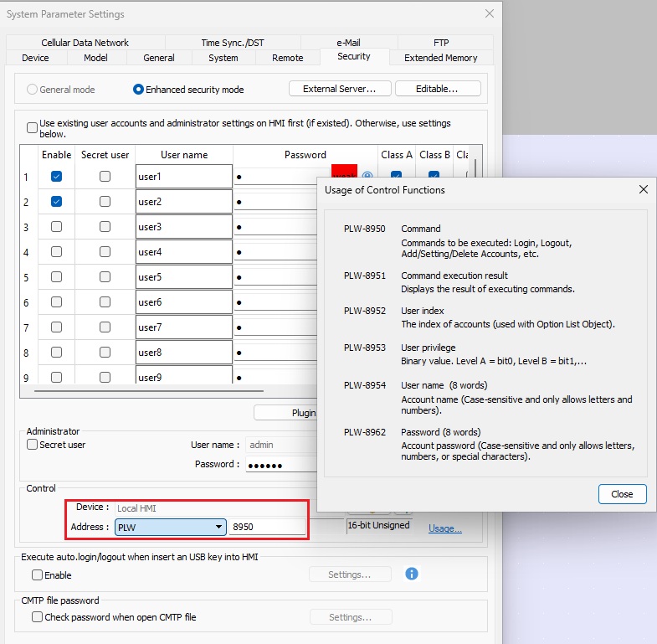Enable Check password when open CMTP file
Viewport: 657px width, 644px height.
[37, 617]
